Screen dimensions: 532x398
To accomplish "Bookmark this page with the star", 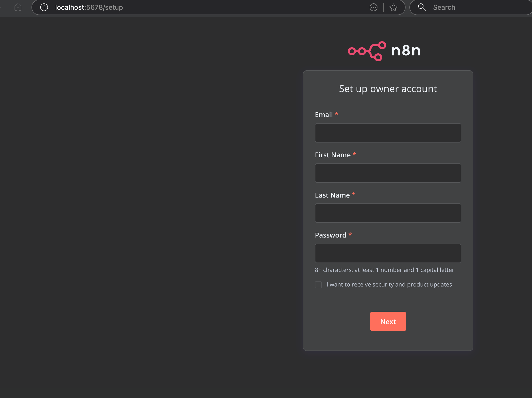I will coord(393,7).
